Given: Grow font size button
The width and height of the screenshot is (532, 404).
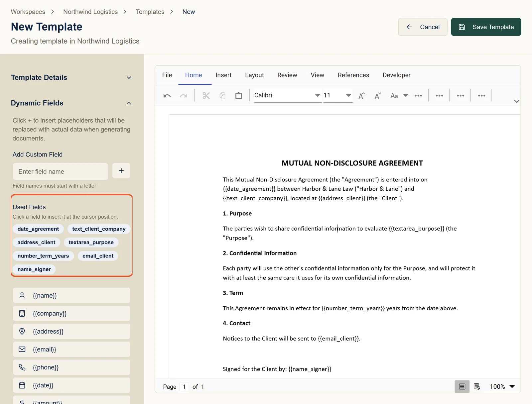Looking at the screenshot, I should (362, 96).
